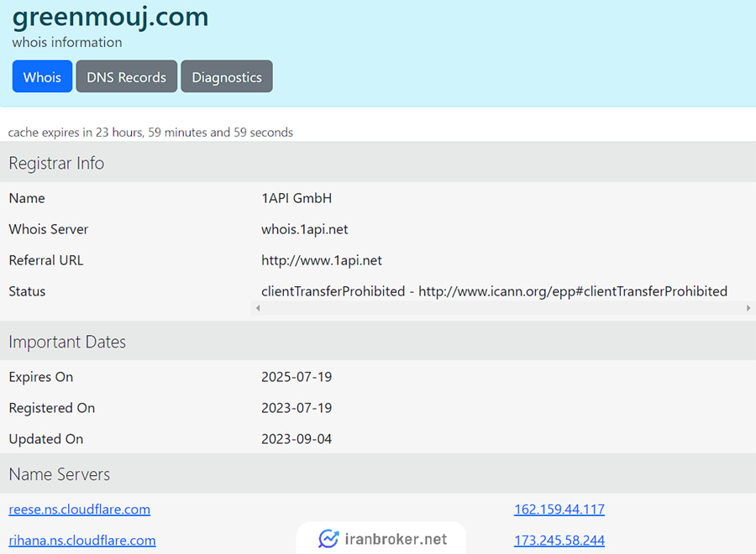Open IP address 173.245.58.244 link
This screenshot has width=756, height=554.
coord(559,540)
